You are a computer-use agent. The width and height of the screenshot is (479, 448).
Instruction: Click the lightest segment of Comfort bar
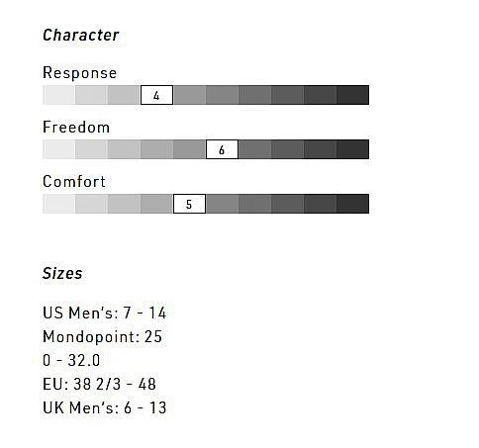click(x=59, y=204)
